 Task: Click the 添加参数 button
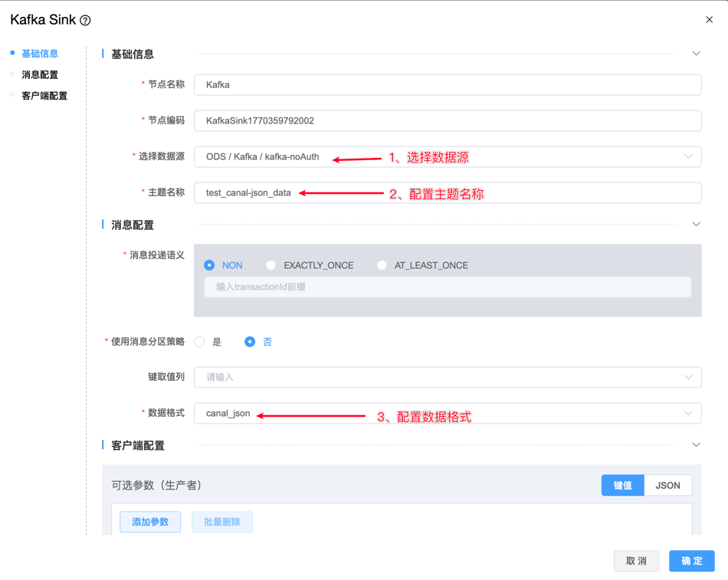click(150, 522)
